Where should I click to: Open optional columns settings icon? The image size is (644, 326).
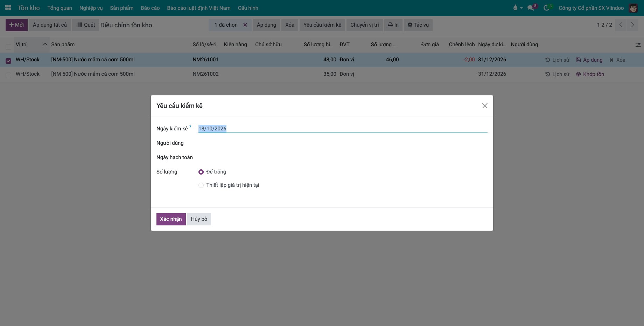638,45
